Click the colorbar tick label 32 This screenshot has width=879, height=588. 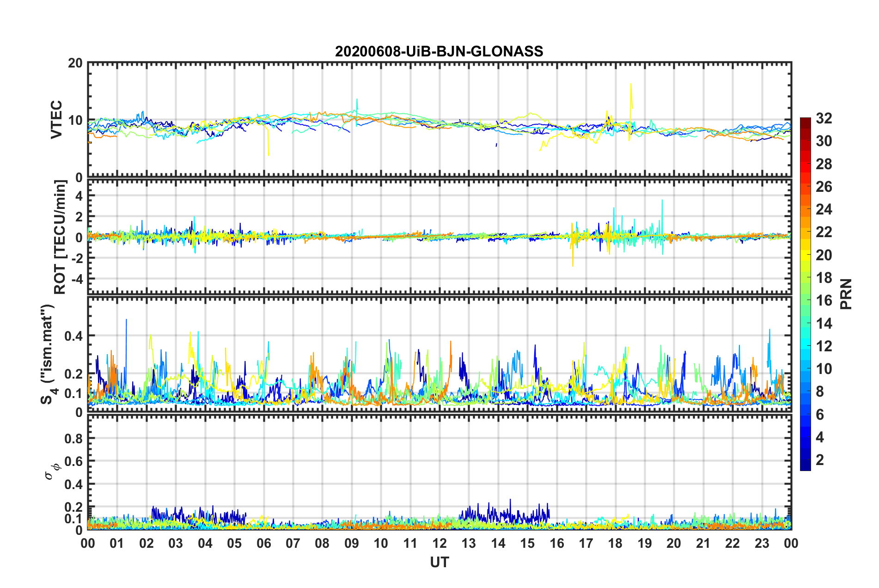pyautogui.click(x=824, y=118)
